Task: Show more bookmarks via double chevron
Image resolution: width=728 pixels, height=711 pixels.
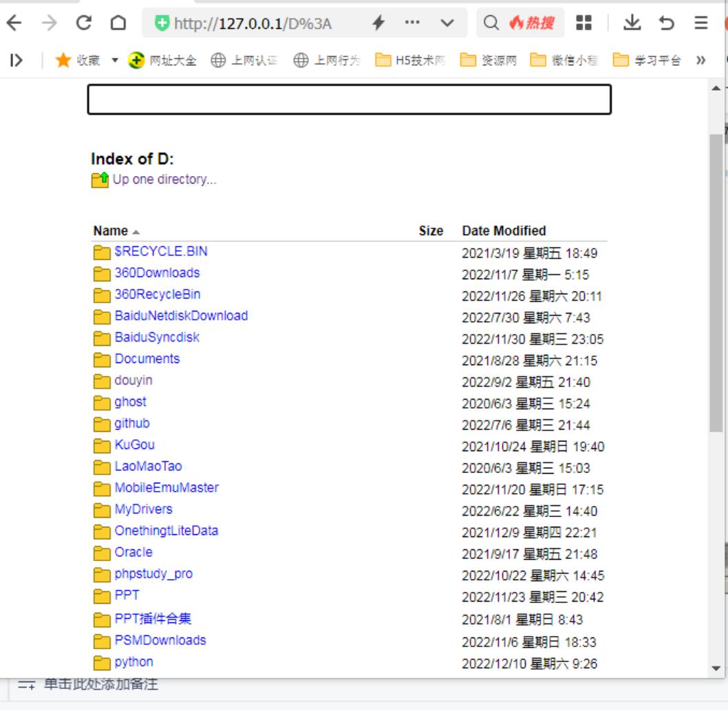Action: point(701,61)
